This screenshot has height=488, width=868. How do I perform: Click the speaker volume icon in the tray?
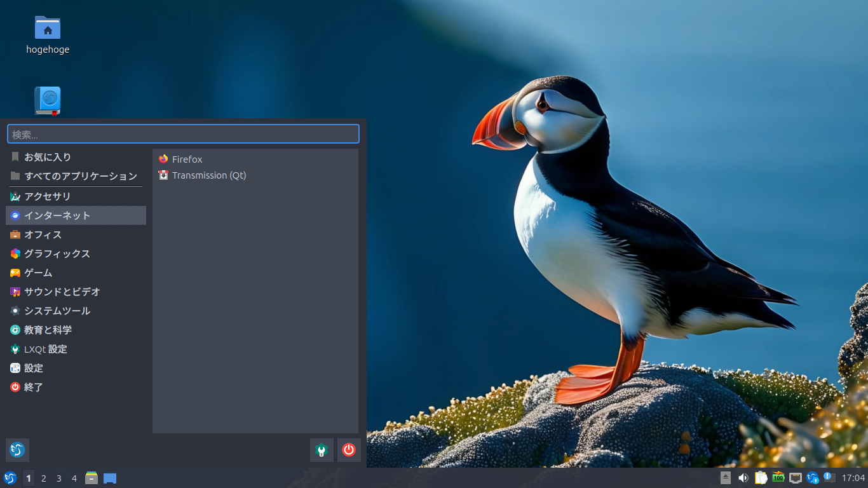743,477
